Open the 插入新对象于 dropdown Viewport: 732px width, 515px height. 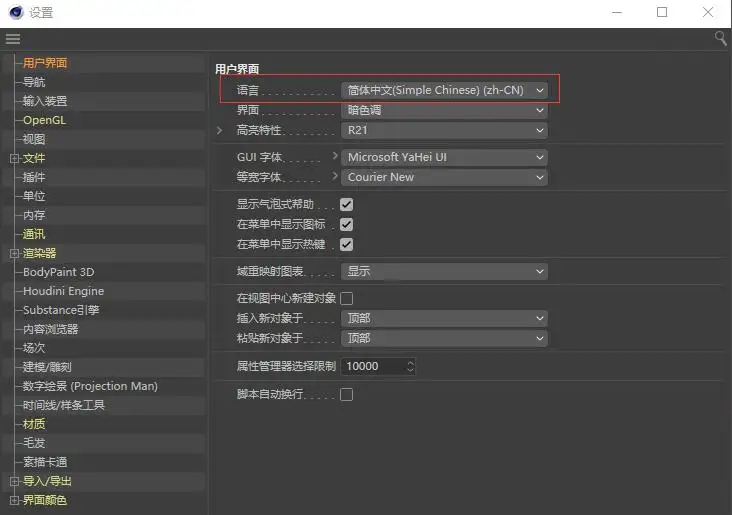coord(444,318)
